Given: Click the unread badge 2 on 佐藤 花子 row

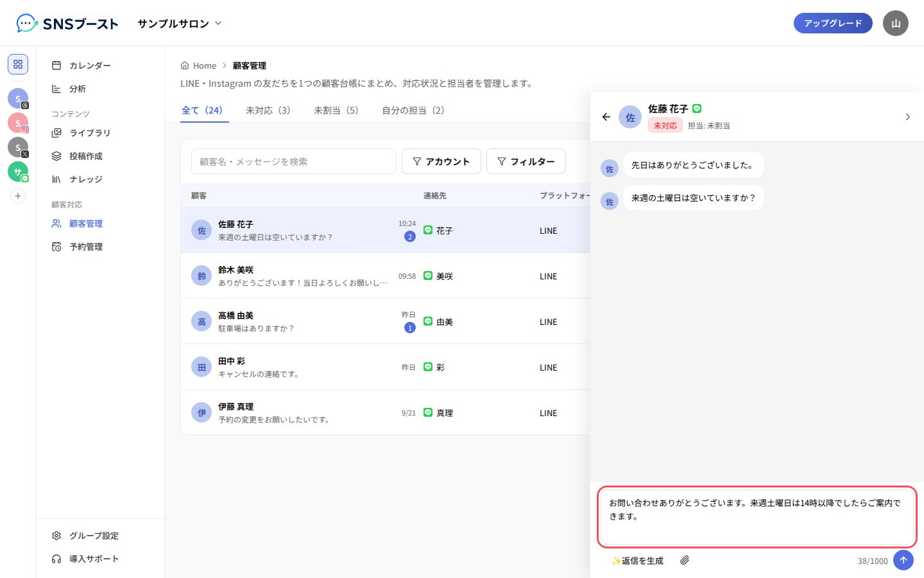Looking at the screenshot, I should tap(410, 236).
